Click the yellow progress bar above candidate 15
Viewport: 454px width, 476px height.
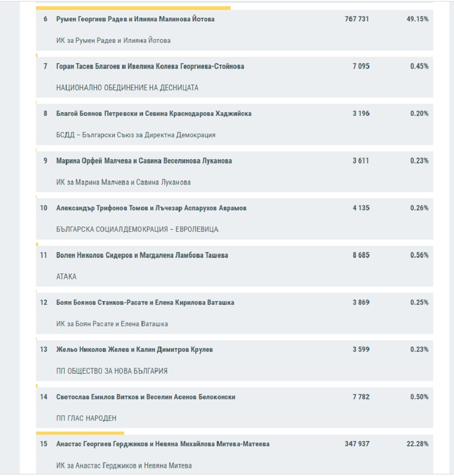tap(80, 433)
